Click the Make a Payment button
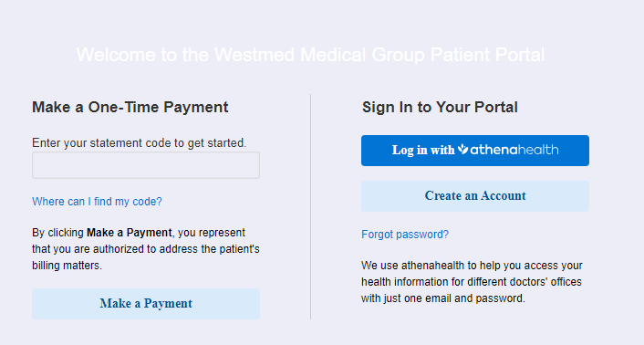644x345 pixels. click(146, 304)
